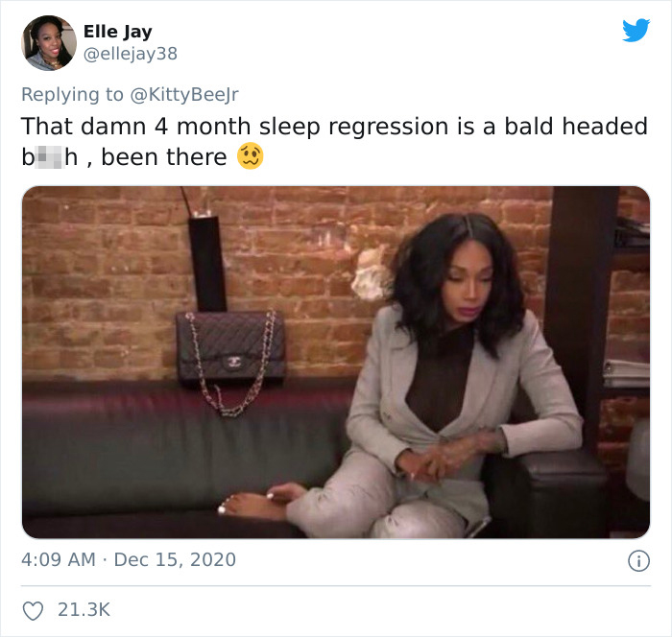This screenshot has width=672, height=637.
Task: Click the Dec 15, 2020 date
Action: [x=175, y=559]
